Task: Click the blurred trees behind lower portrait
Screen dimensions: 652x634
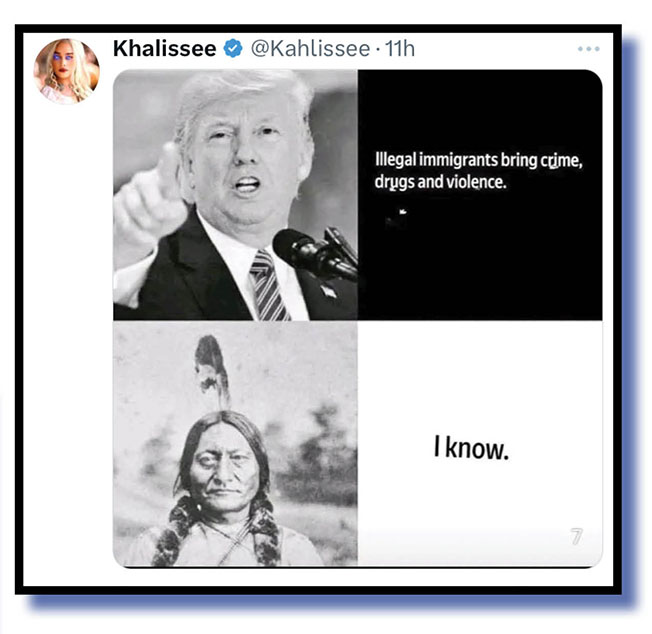Action: pos(320,455)
